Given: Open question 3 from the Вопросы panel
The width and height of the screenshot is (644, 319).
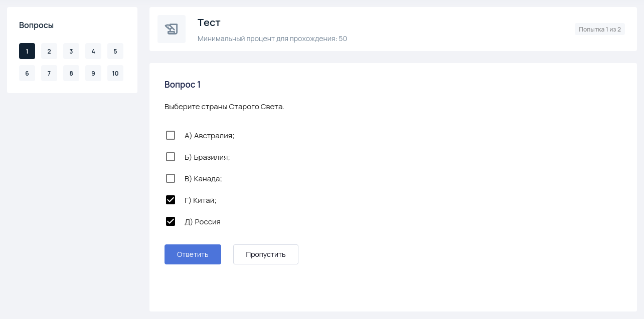Looking at the screenshot, I should (x=71, y=51).
